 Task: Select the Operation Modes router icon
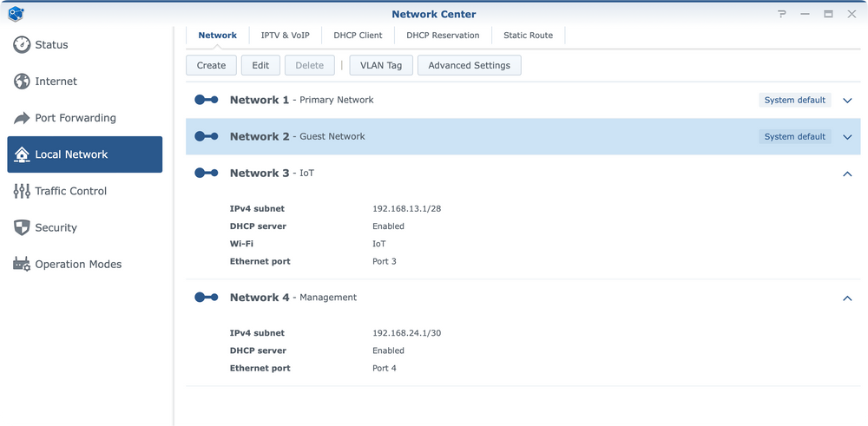pos(22,264)
